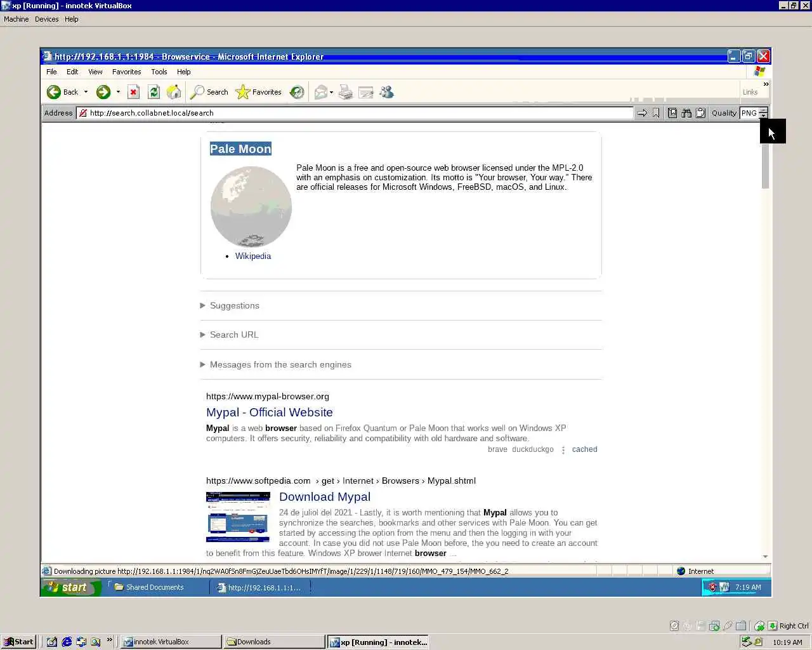
Task: Click the page vertical scrollbar thumb
Action: coord(765,165)
